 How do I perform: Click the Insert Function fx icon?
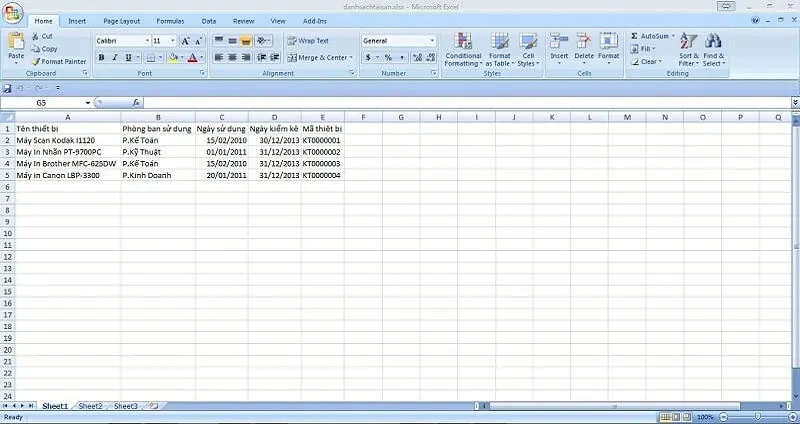point(136,103)
